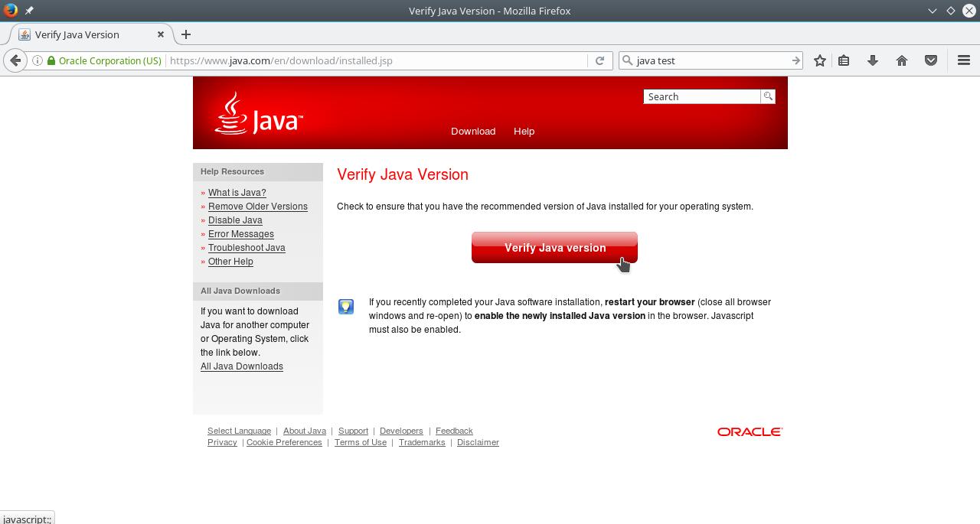Open Trademarks footer link
The width and height of the screenshot is (980, 524).
click(422, 442)
